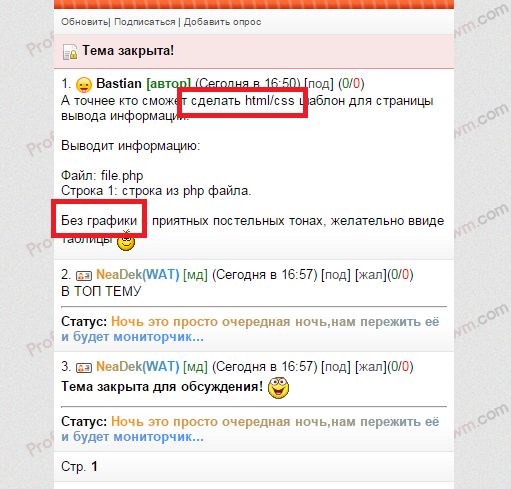Click the profile card icon in post 2
511x489 pixels.
pyautogui.click(x=84, y=276)
